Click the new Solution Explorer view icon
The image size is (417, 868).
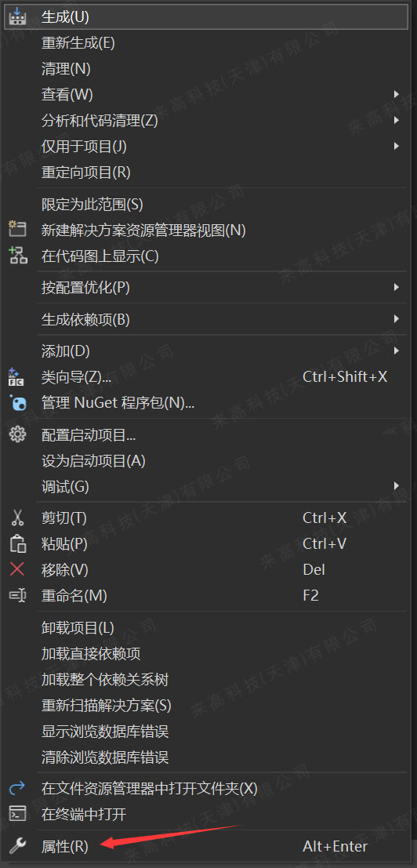18,231
